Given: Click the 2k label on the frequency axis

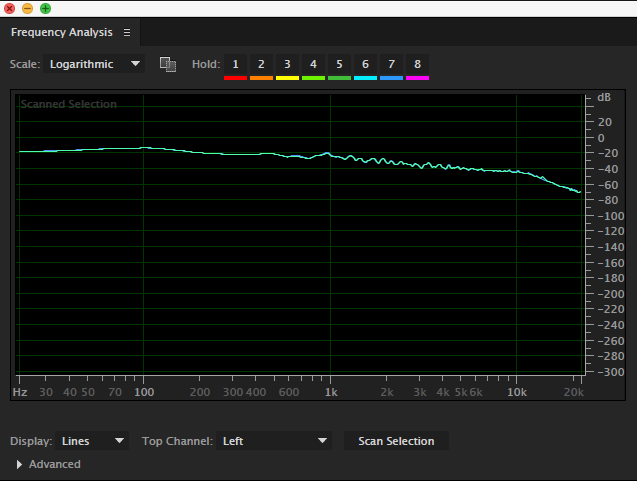Looking at the screenshot, I should click(x=387, y=392).
